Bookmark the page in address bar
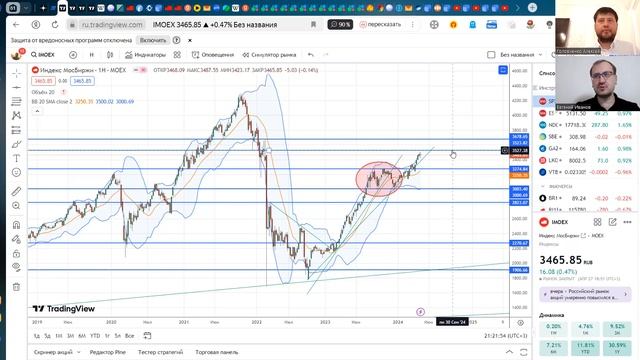The width and height of the screenshot is (640, 360). coord(313,24)
